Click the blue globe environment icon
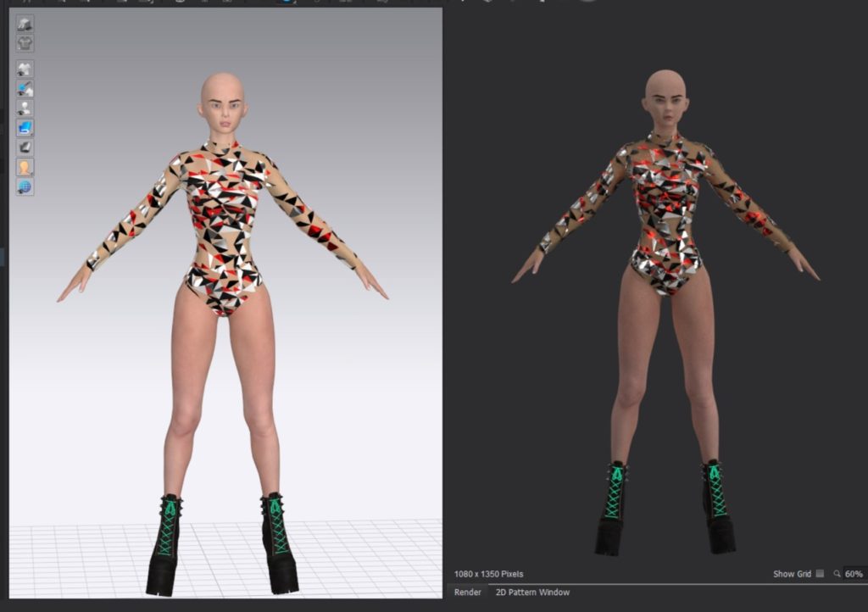This screenshot has height=612, width=868. (25, 186)
